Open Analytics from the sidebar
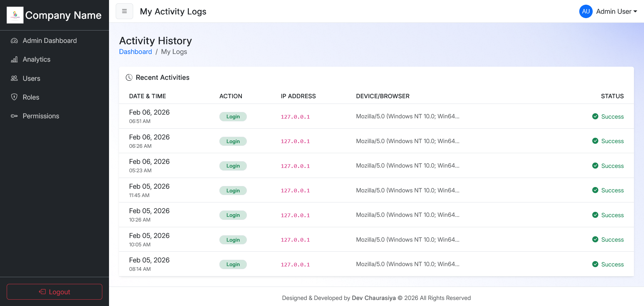The image size is (644, 306). coord(37,60)
